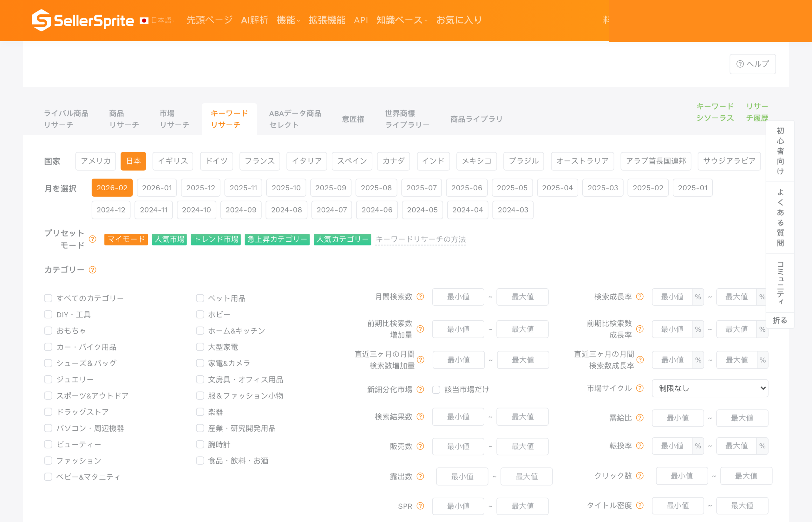Click the SellerSprite logo
Screen dimensions: 812x522
point(82,20)
